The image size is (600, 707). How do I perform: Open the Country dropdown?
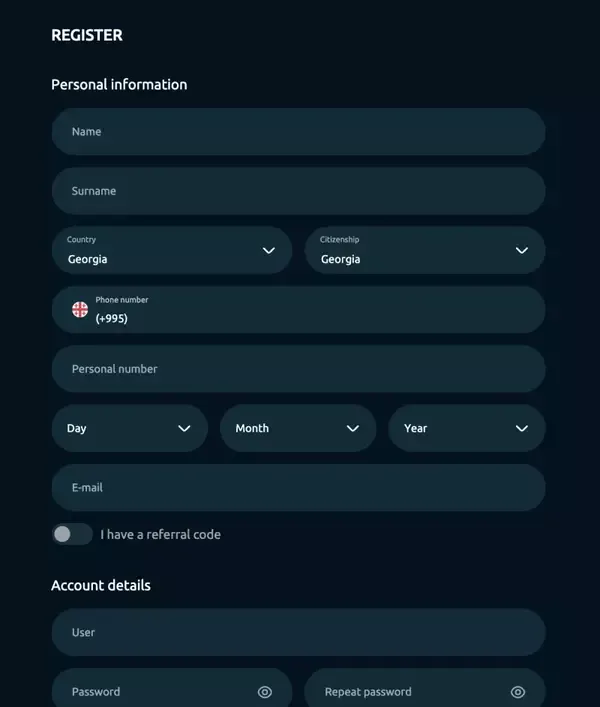171,250
